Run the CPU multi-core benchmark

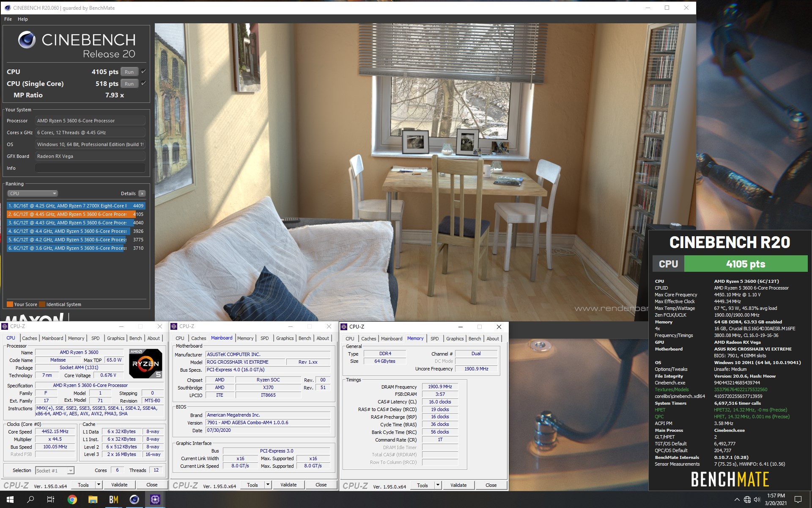[129, 72]
